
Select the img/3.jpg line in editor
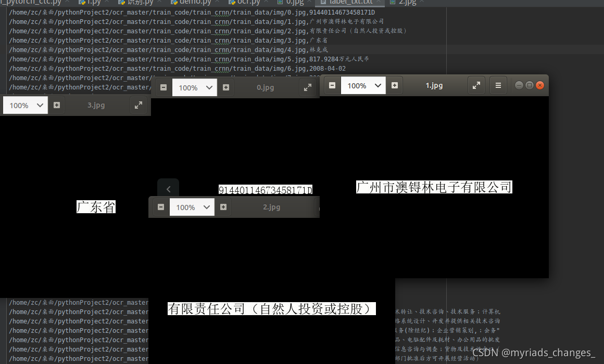[168, 41]
